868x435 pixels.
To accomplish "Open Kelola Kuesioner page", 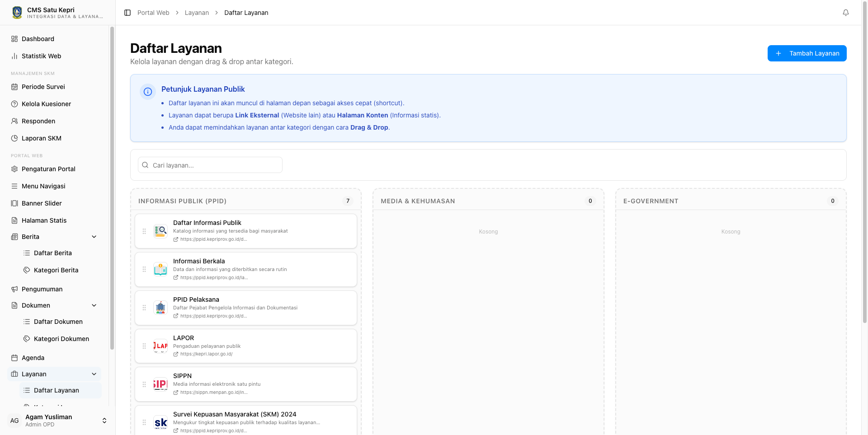I will [x=54, y=104].
